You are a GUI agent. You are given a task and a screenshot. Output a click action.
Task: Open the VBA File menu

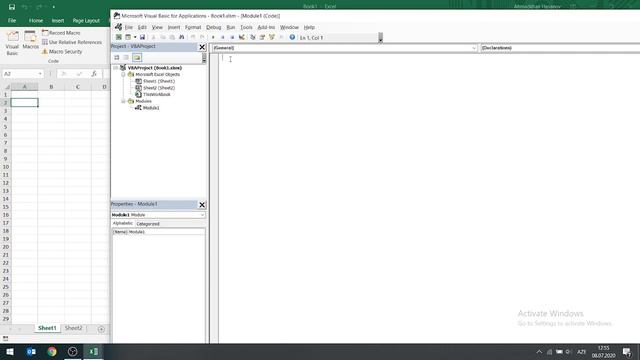coord(129,27)
